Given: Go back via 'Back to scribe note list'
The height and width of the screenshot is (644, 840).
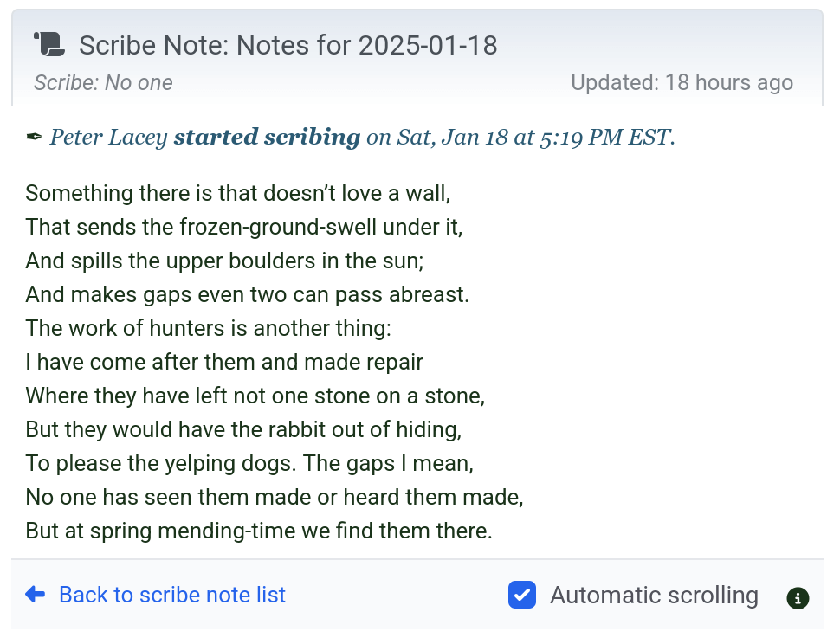Looking at the screenshot, I should (x=171, y=596).
